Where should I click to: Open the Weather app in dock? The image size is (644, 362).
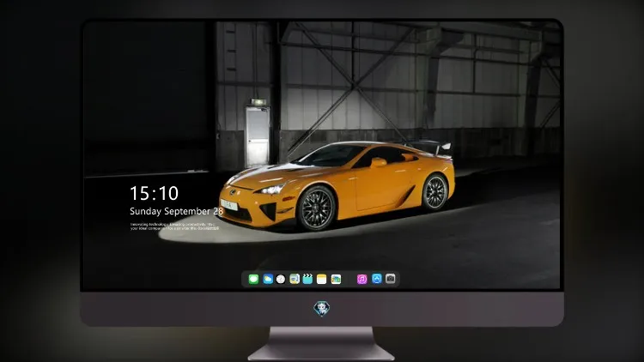[x=268, y=279]
